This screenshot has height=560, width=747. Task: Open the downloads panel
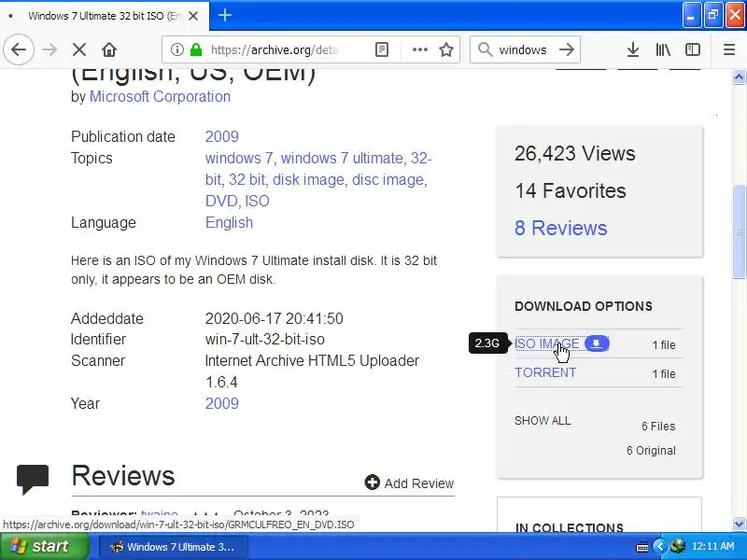633,49
